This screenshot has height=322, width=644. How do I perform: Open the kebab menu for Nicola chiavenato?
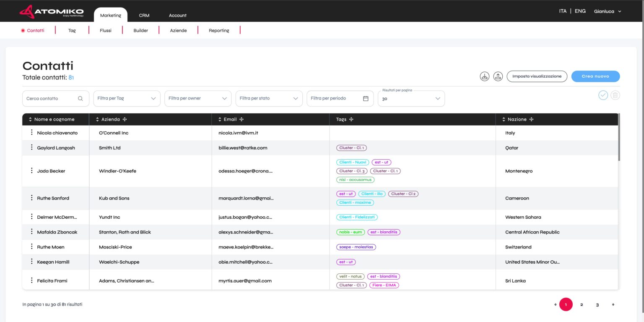(31, 132)
